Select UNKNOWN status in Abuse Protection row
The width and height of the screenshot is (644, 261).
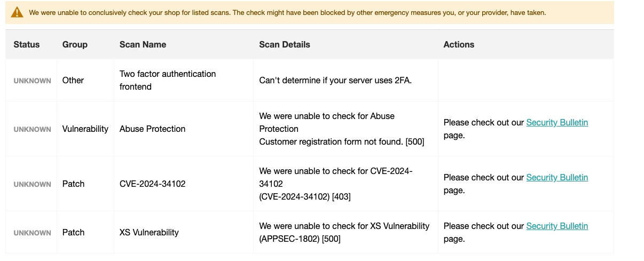(33, 130)
